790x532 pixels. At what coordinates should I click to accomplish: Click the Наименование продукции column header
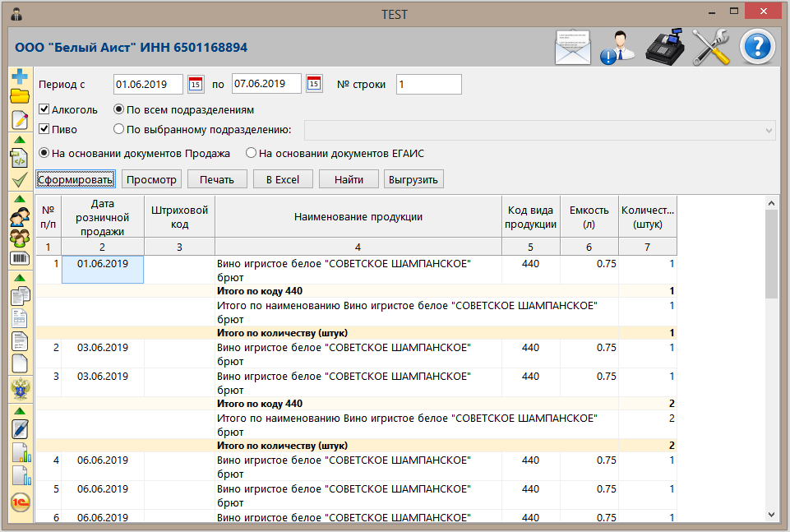point(358,216)
